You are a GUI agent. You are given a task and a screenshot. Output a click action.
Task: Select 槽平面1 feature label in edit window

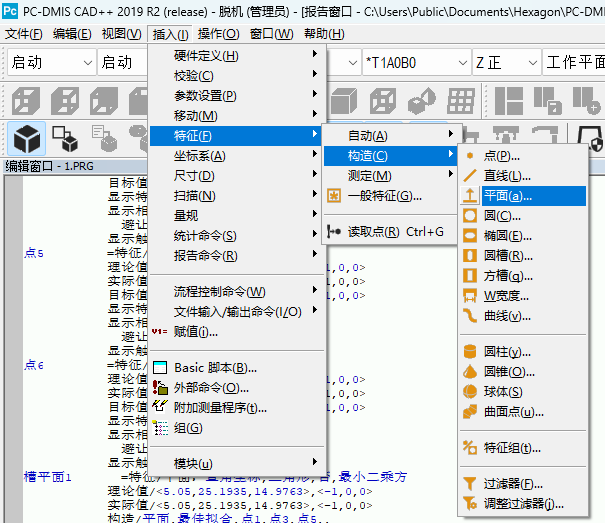(47, 477)
